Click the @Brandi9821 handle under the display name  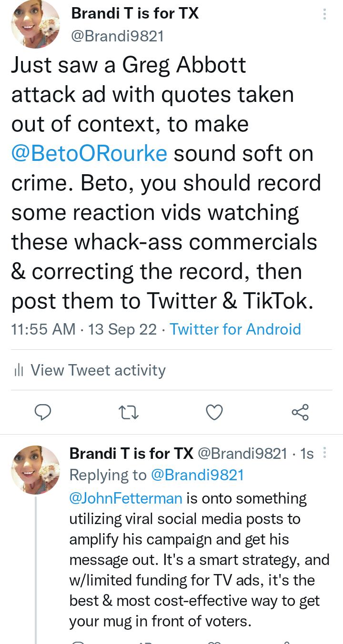click(x=117, y=36)
